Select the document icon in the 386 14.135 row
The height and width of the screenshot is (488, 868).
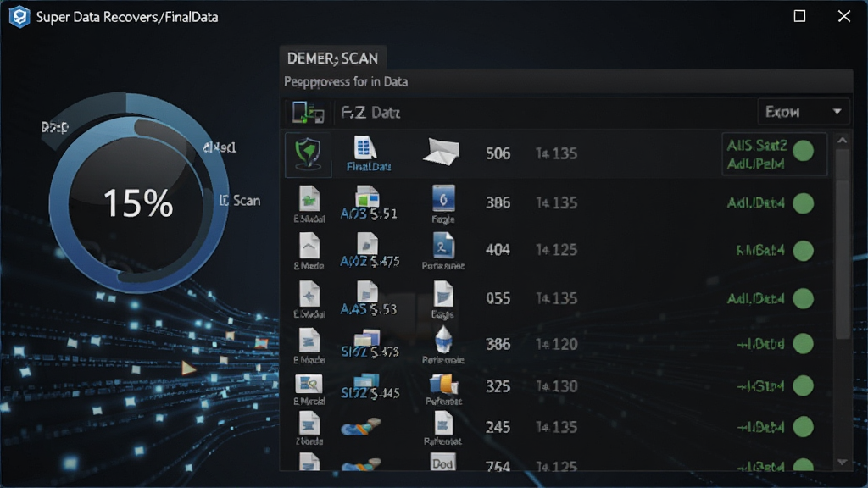[x=309, y=198]
